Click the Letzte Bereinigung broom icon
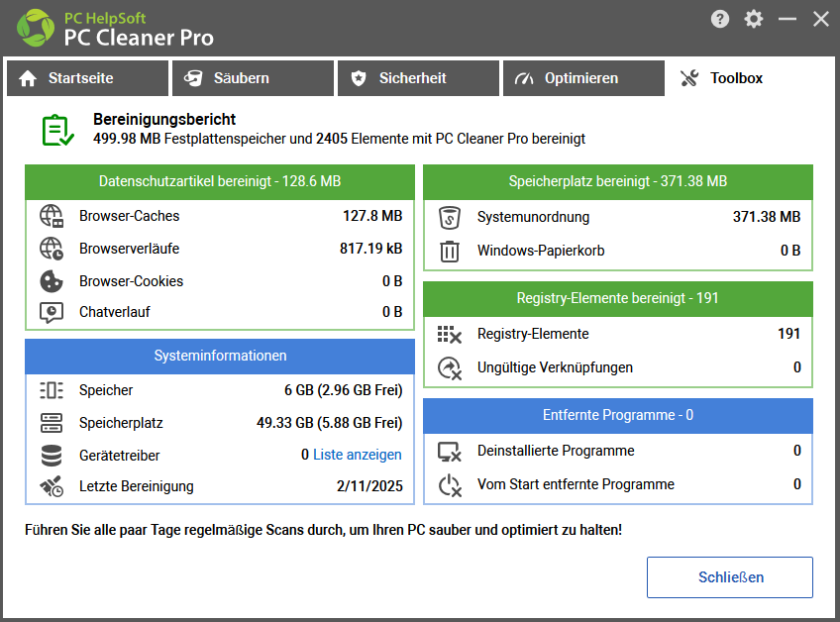Viewport: 840px width, 622px height. click(52, 486)
